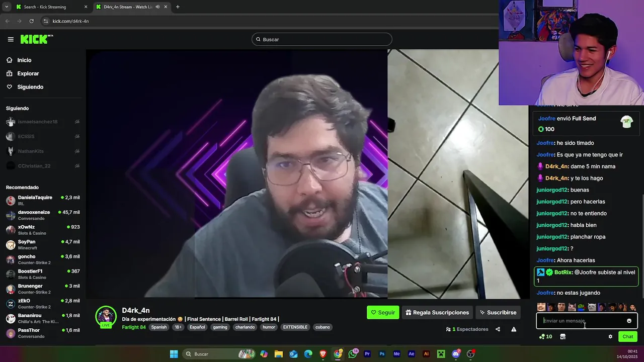The height and width of the screenshot is (362, 644).
Task: Open File Explorer from taskbar
Action: (279, 354)
